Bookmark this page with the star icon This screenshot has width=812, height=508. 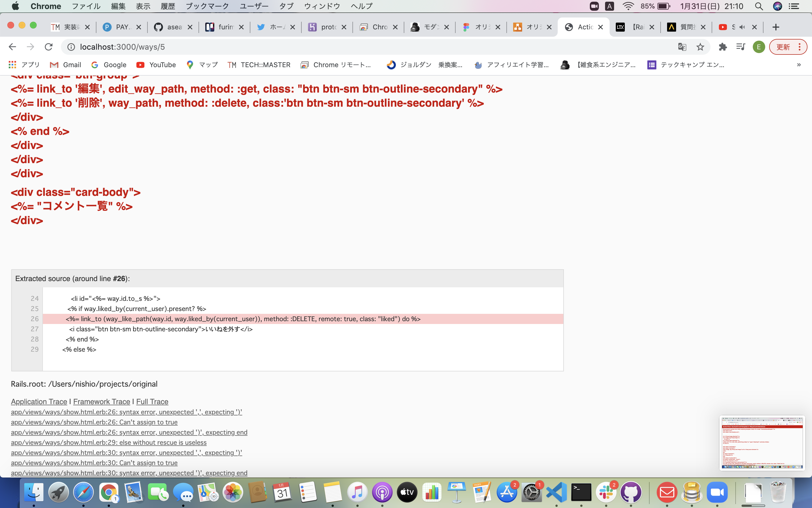(x=700, y=47)
